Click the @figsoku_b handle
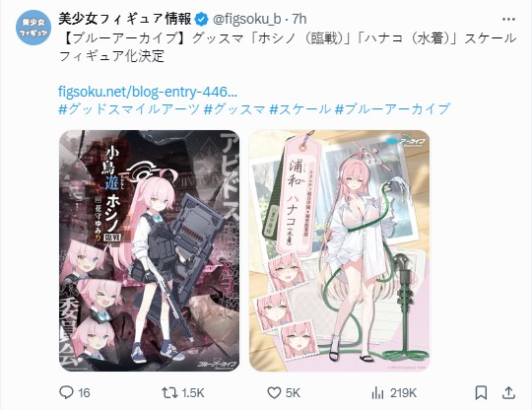532x410 pixels. (x=246, y=20)
